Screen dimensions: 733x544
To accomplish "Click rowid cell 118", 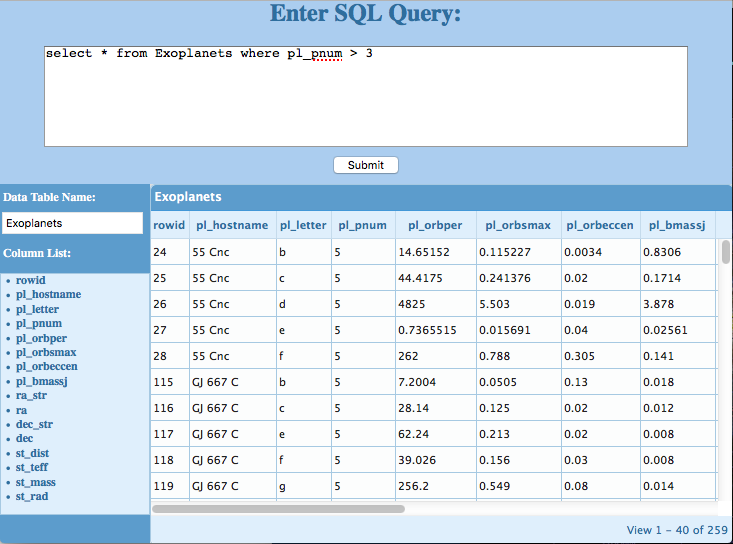I will pyautogui.click(x=170, y=460).
